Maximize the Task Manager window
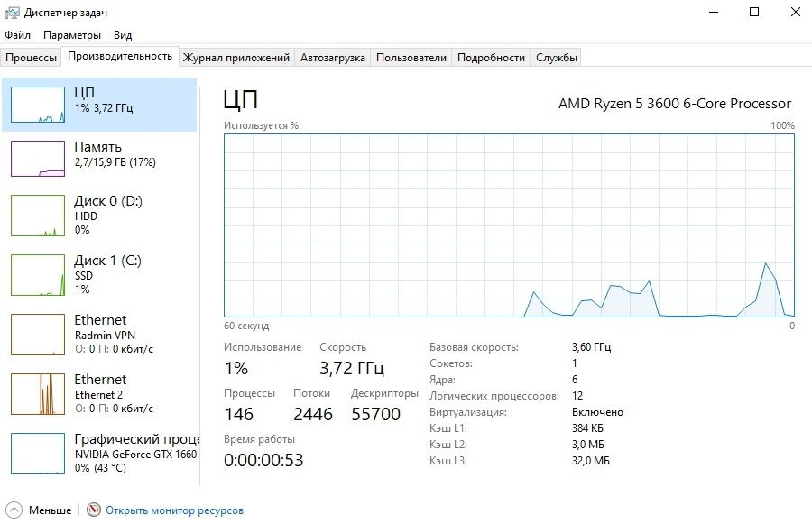This screenshot has height=524, width=812. 754,12
